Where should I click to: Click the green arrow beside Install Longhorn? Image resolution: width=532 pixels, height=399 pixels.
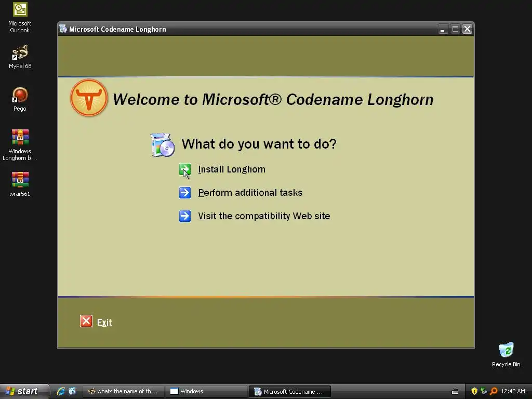click(x=185, y=169)
